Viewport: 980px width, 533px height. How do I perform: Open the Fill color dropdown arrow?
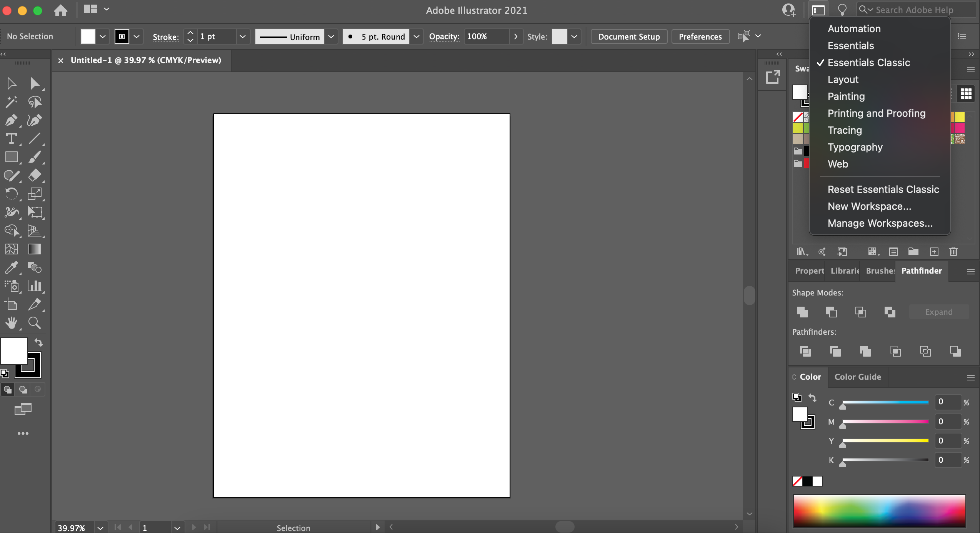(102, 37)
